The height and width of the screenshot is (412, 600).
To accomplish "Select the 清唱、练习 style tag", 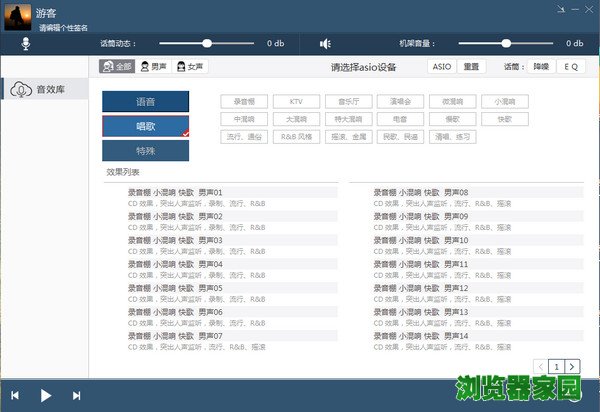I will [x=453, y=137].
